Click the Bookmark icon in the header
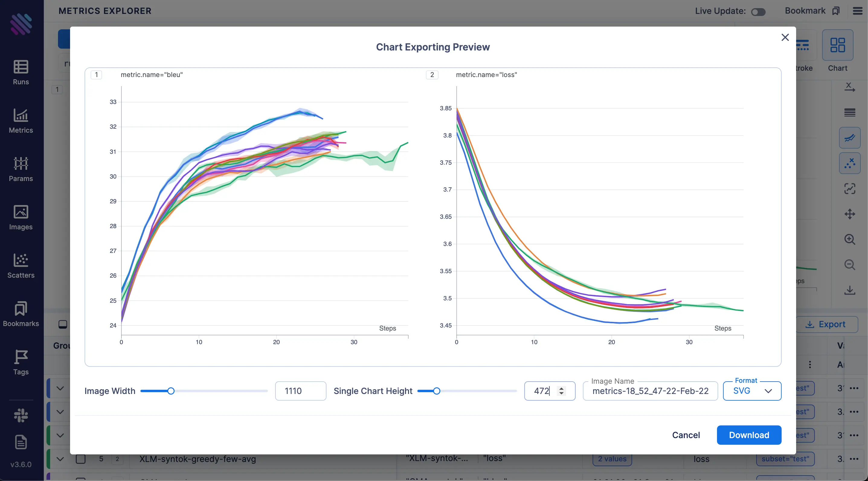Viewport: 868px width, 481px height. pyautogui.click(x=836, y=11)
